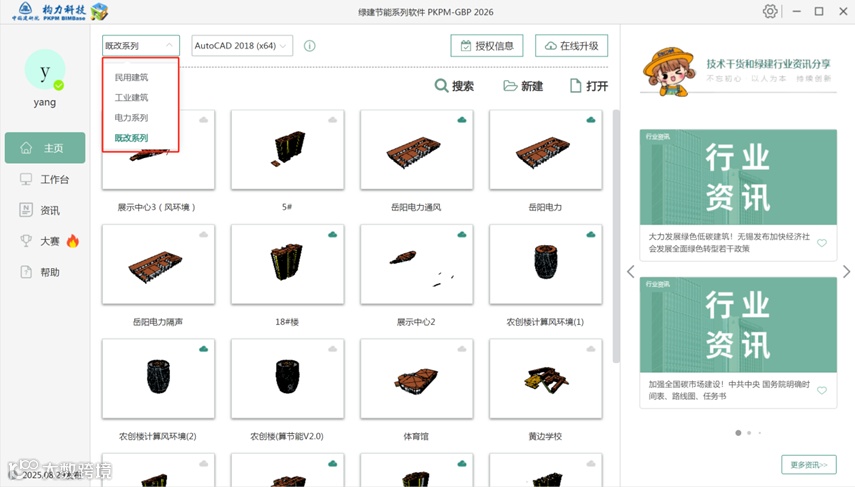Open the second 行业资讯 news banner
This screenshot has width=855, height=487.
coord(738,324)
